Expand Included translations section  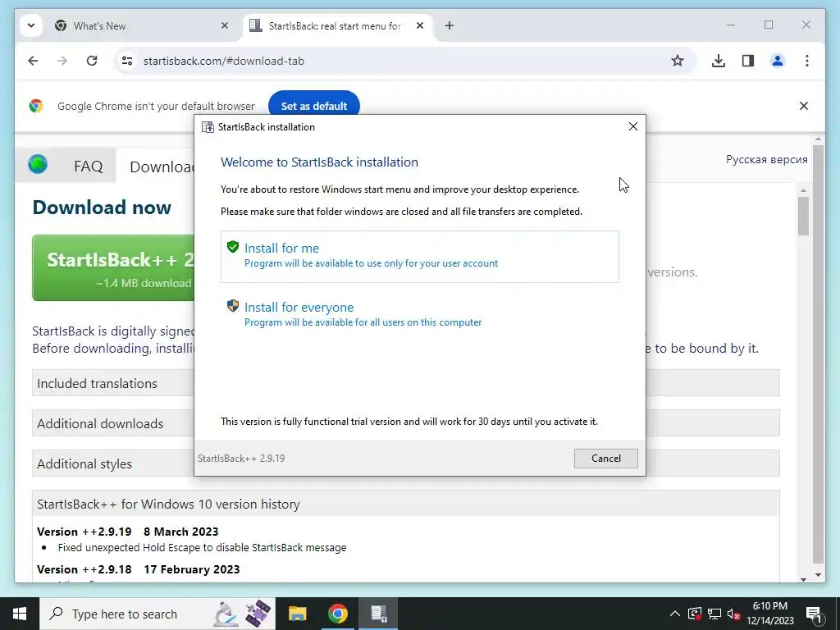(113, 383)
